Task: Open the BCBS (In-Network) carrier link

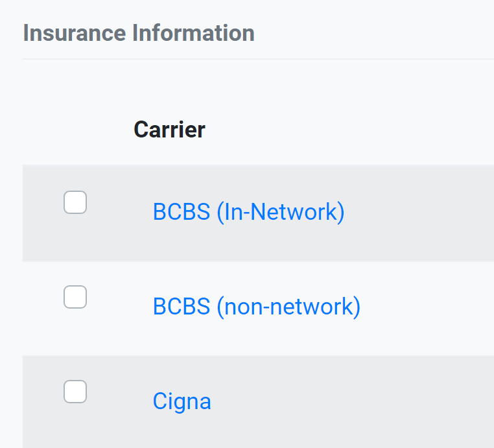Action: pyautogui.click(x=248, y=212)
